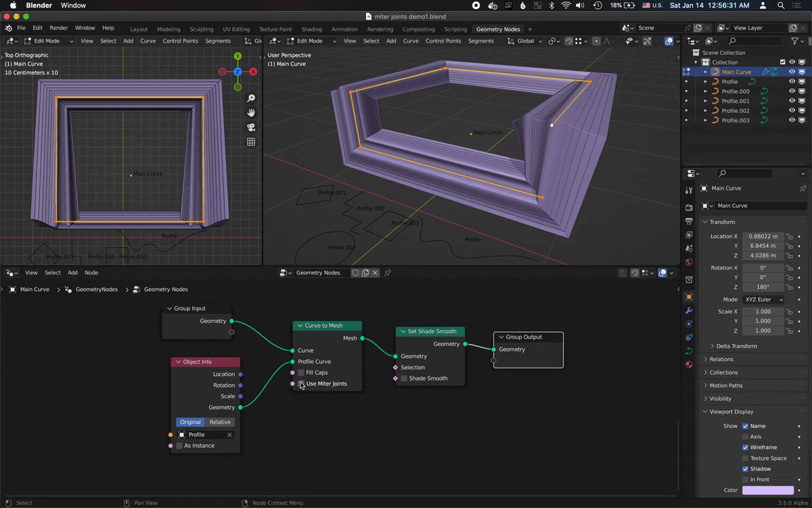This screenshot has height=508, width=812.
Task: Uncheck the Name checkbox under Viewport Display
Action: click(x=745, y=426)
